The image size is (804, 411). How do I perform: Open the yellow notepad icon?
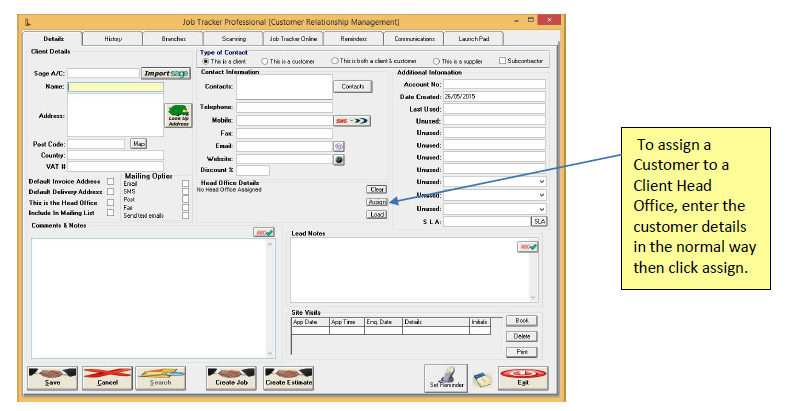[x=483, y=380]
